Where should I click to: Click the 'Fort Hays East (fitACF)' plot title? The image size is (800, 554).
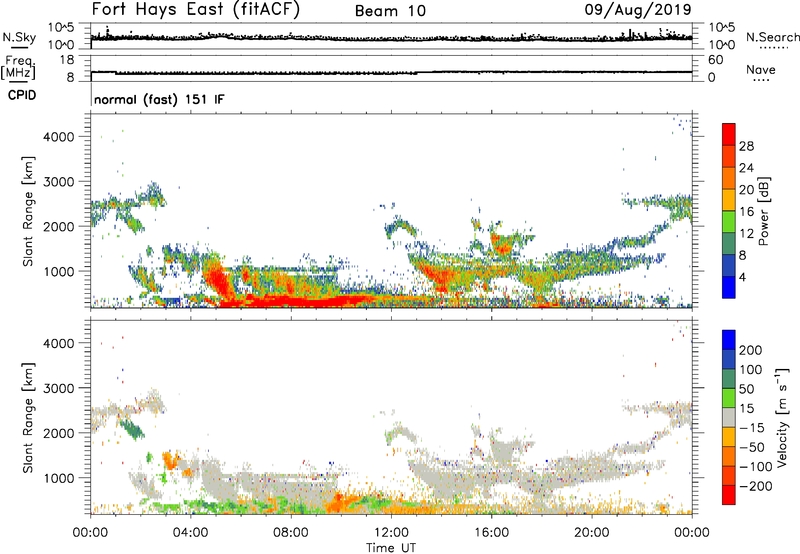tap(195, 9)
